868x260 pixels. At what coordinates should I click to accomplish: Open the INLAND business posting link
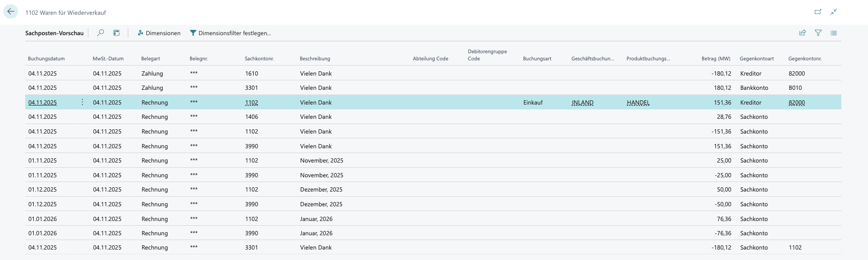(x=582, y=103)
